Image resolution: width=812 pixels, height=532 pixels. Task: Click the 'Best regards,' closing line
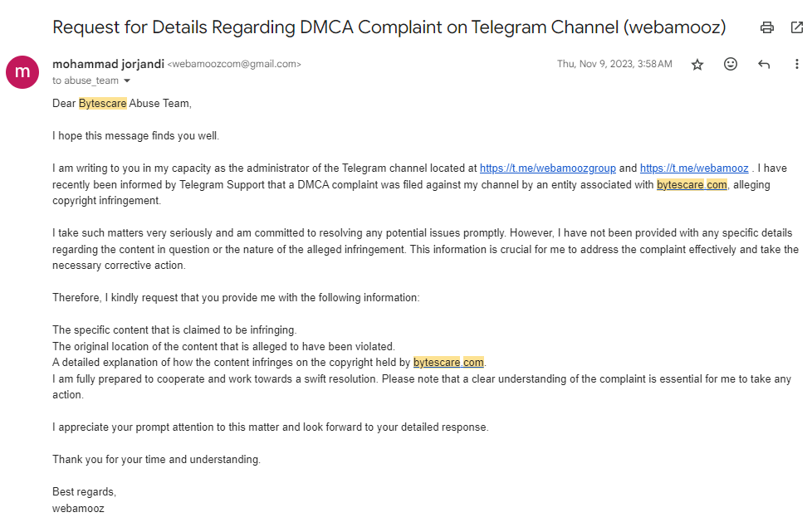click(84, 492)
